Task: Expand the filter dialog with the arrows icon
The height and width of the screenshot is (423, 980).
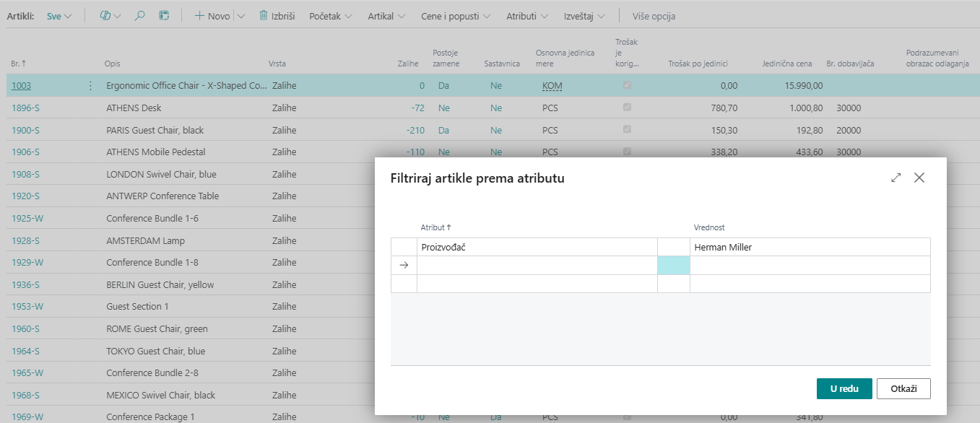Action: click(896, 178)
